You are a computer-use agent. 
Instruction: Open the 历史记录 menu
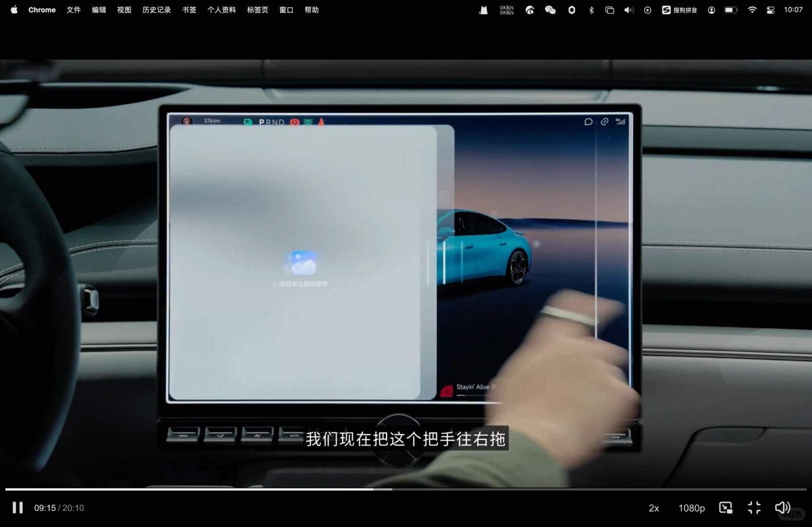coord(157,10)
